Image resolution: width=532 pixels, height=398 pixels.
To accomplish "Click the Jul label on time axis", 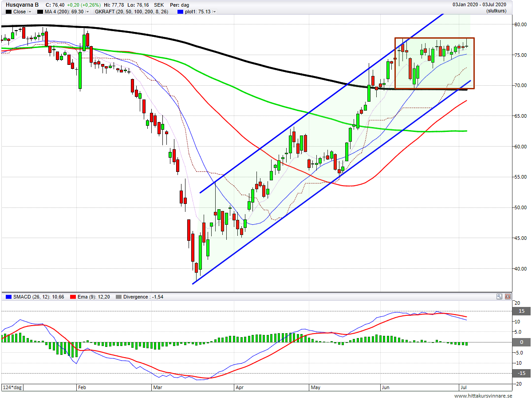I will [x=464, y=387].
